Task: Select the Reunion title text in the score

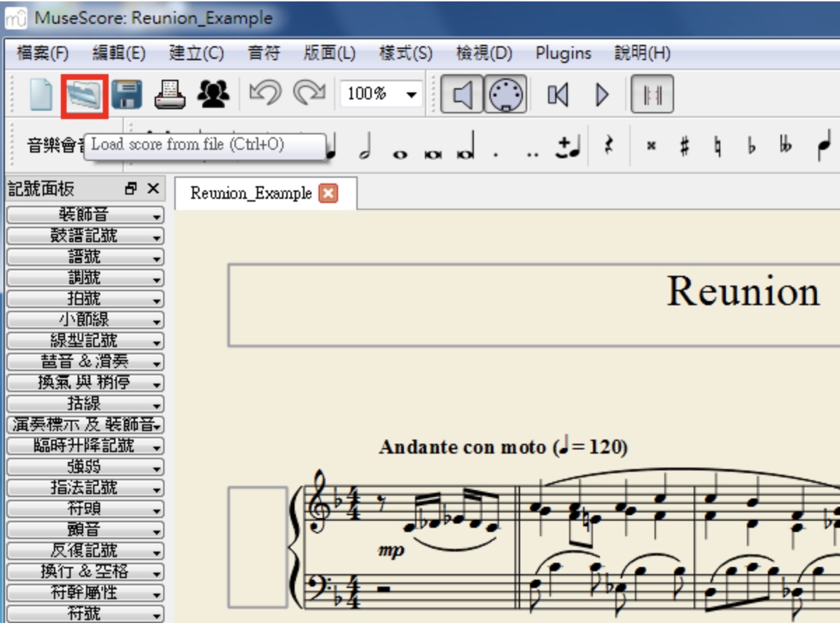Action: 743,290
